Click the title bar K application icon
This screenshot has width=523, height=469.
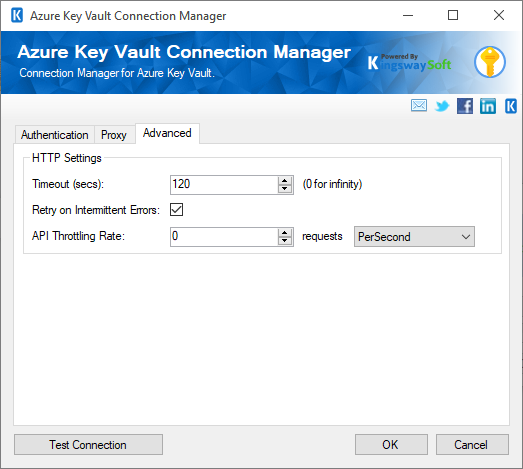pos(17,15)
